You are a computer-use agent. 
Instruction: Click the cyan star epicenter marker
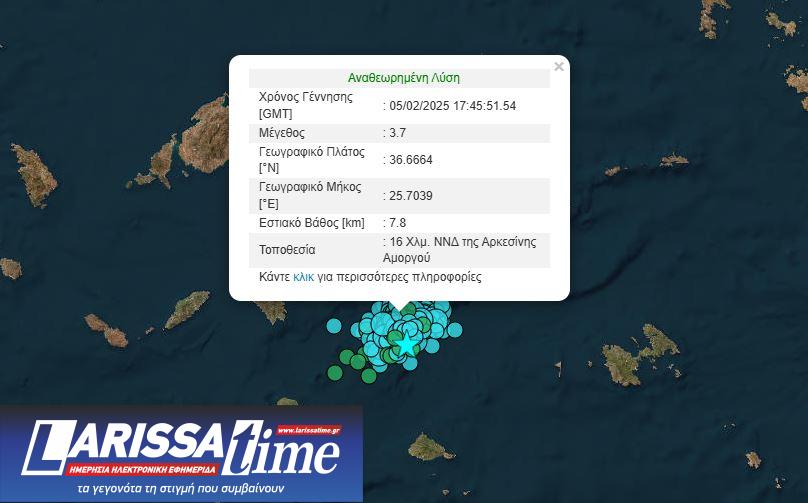coord(406,344)
